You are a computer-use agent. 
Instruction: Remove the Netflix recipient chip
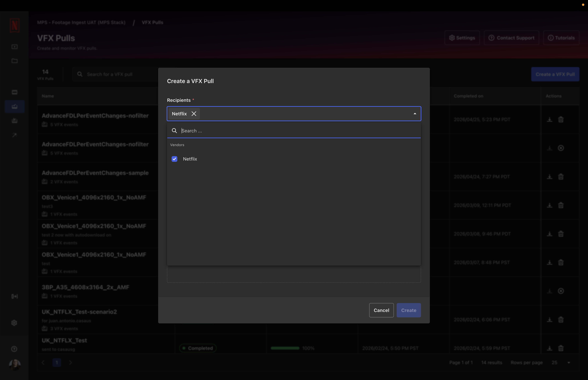tap(194, 114)
